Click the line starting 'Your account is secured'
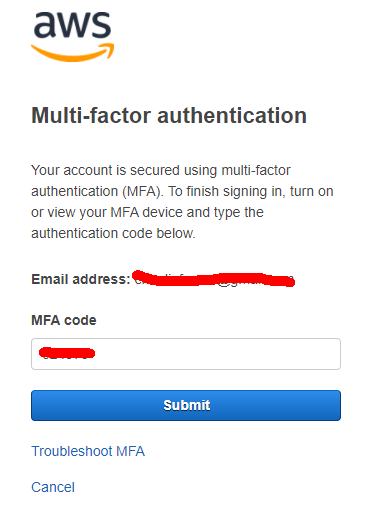 (x=161, y=170)
